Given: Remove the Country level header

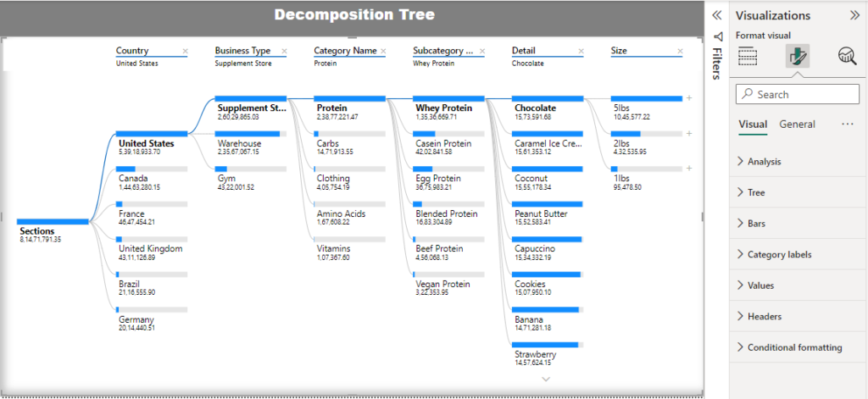Looking at the screenshot, I should pos(185,52).
